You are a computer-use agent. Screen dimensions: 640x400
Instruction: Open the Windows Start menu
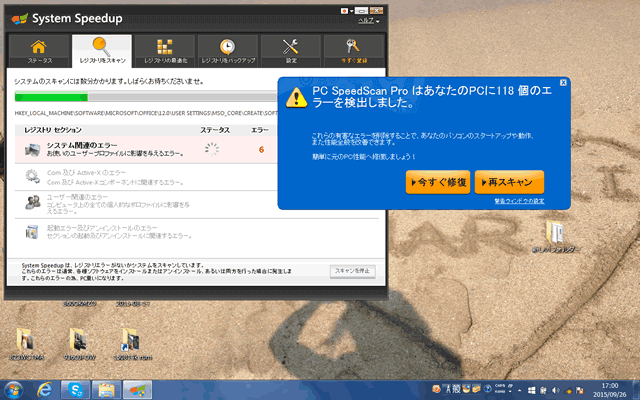point(14,390)
